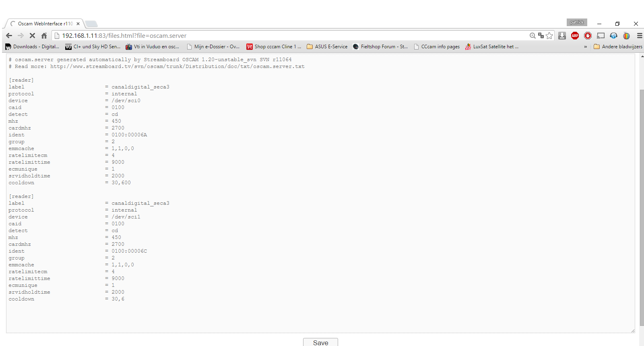Click 'oscam.server generated automatically' comment line
The width and height of the screenshot is (644, 346).
(x=150, y=60)
